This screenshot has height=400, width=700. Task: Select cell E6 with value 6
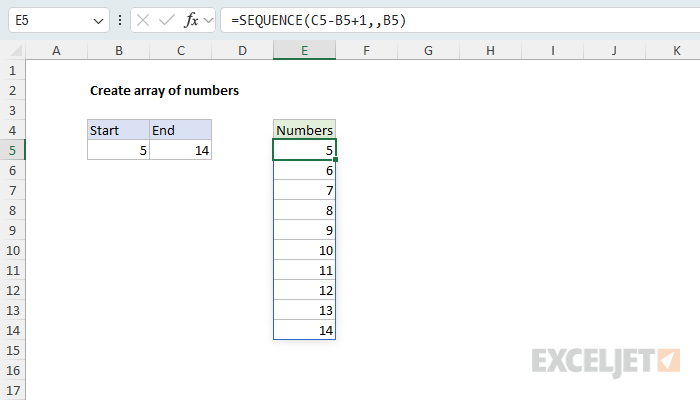tap(304, 171)
